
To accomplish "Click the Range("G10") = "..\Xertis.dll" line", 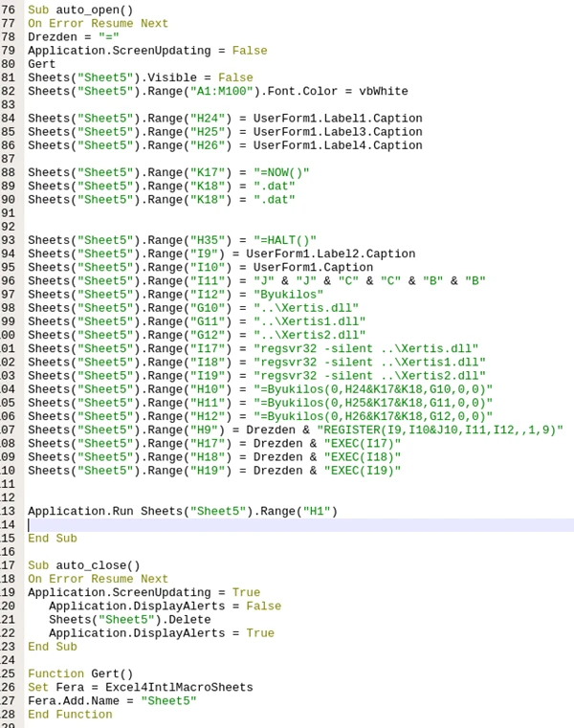I will pos(193,308).
